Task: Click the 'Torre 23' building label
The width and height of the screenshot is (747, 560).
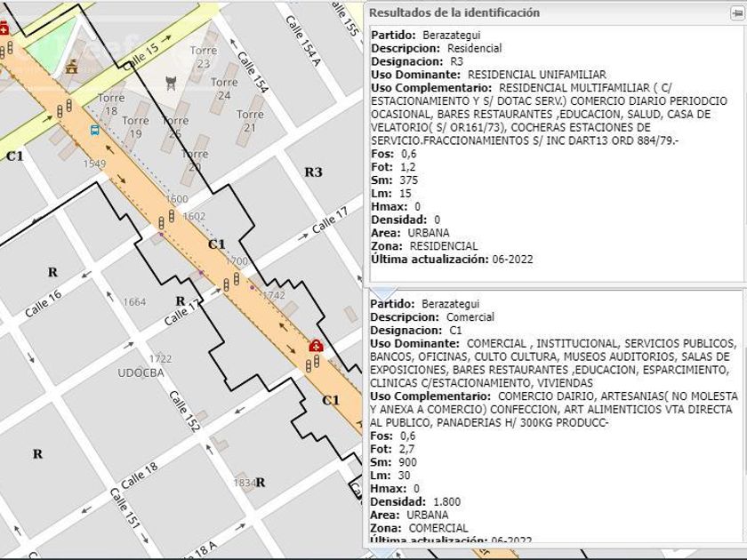Action: 204,57
